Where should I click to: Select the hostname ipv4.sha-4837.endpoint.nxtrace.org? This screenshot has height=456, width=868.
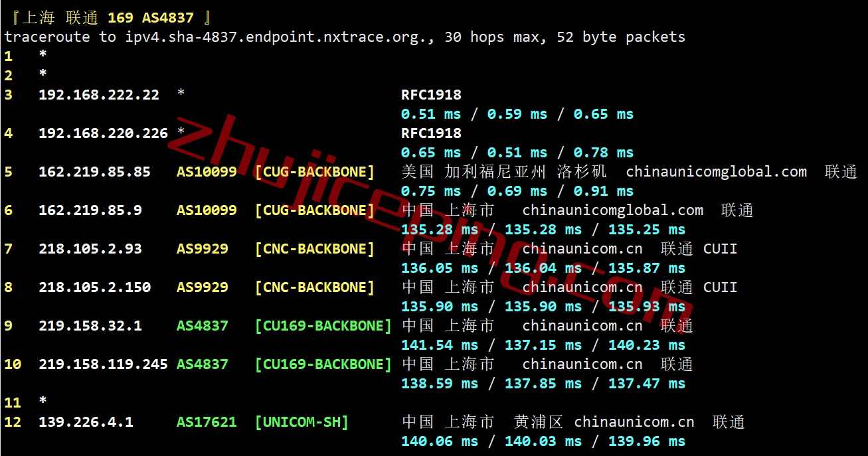278,37
